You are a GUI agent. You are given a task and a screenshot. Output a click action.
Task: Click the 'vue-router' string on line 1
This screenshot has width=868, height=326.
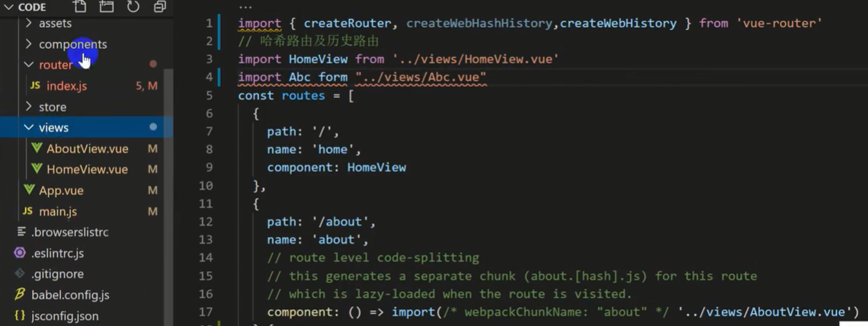coord(779,24)
